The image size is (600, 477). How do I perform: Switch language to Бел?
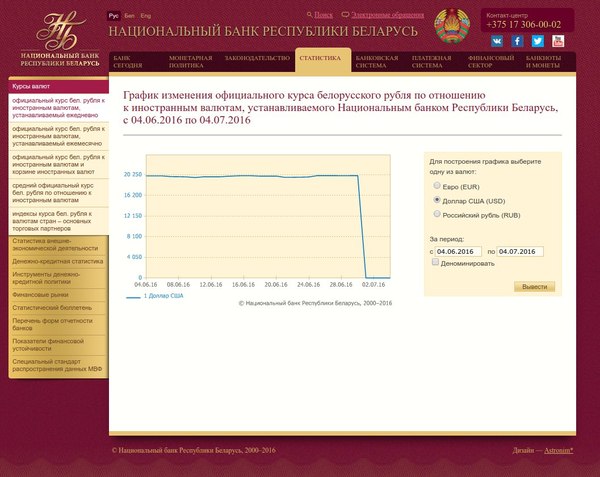(129, 16)
